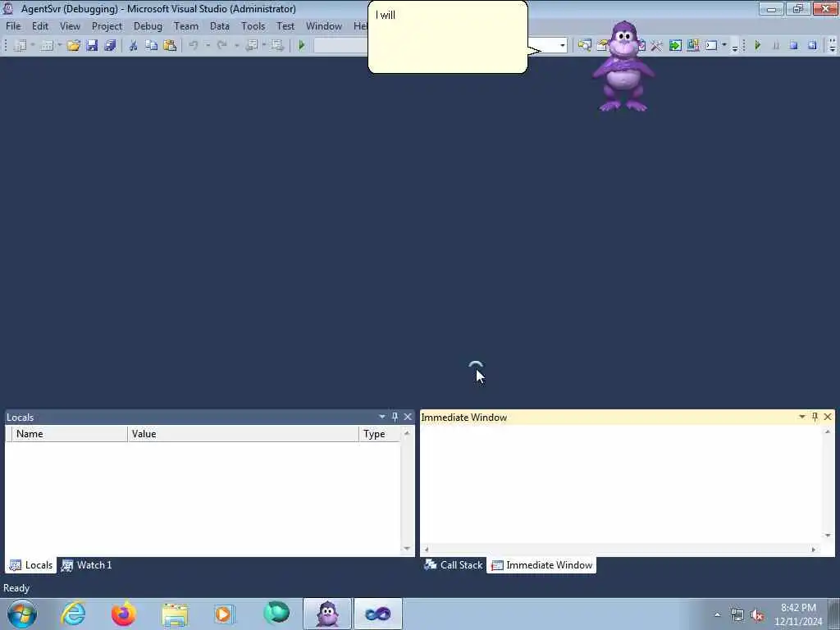The height and width of the screenshot is (630, 840).
Task: Expand the Navigate Backward dropdown arrow
Action: (x=264, y=46)
